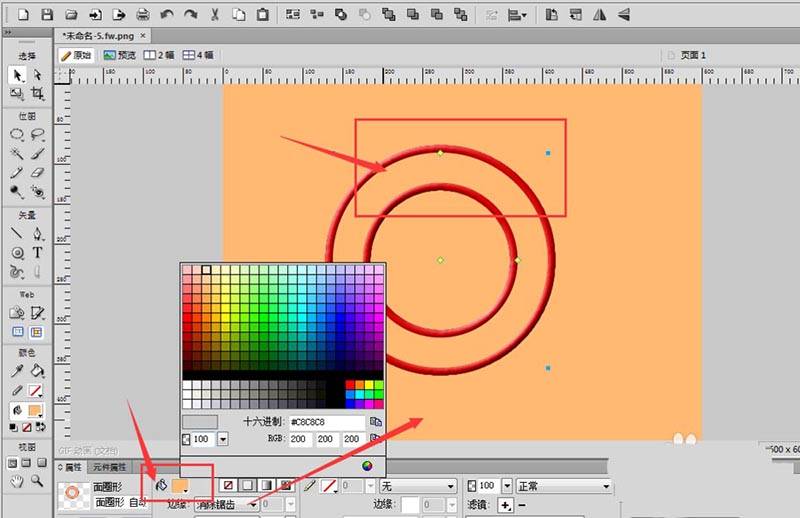The height and width of the screenshot is (518, 800).
Task: Switch to the 预览 preview tab
Action: (119, 55)
